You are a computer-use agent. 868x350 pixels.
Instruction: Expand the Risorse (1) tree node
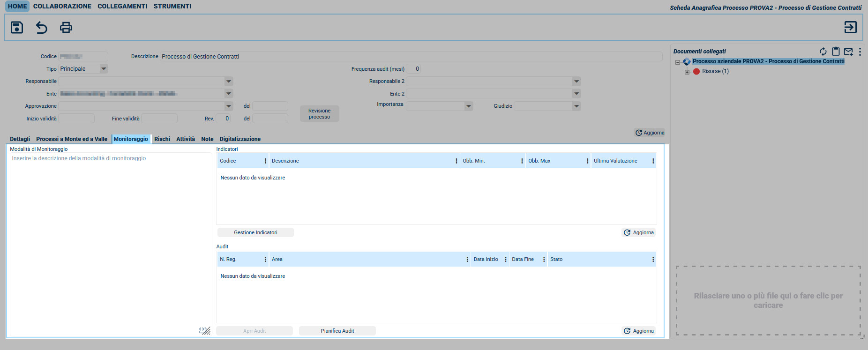687,72
